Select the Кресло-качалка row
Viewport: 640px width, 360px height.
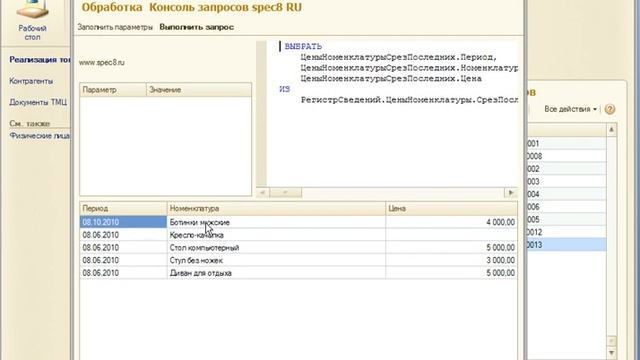tap(298, 235)
